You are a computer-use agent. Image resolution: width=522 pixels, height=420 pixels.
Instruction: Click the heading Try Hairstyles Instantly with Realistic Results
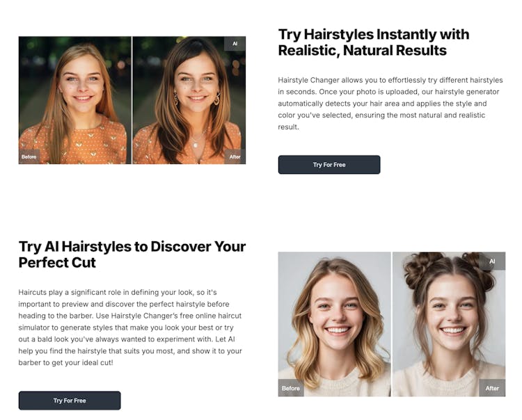pyautogui.click(x=374, y=42)
